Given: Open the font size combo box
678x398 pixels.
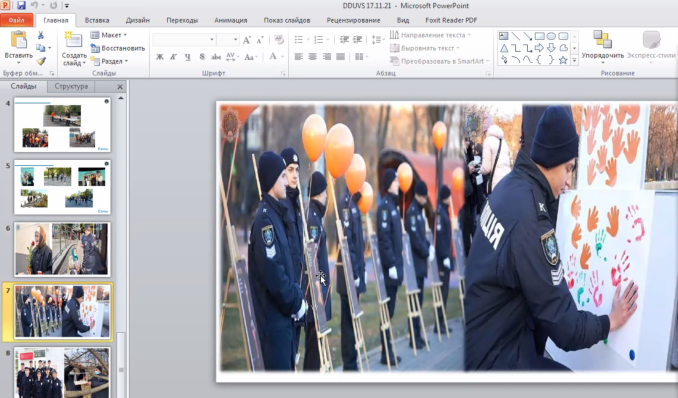Looking at the screenshot, I should [228, 40].
